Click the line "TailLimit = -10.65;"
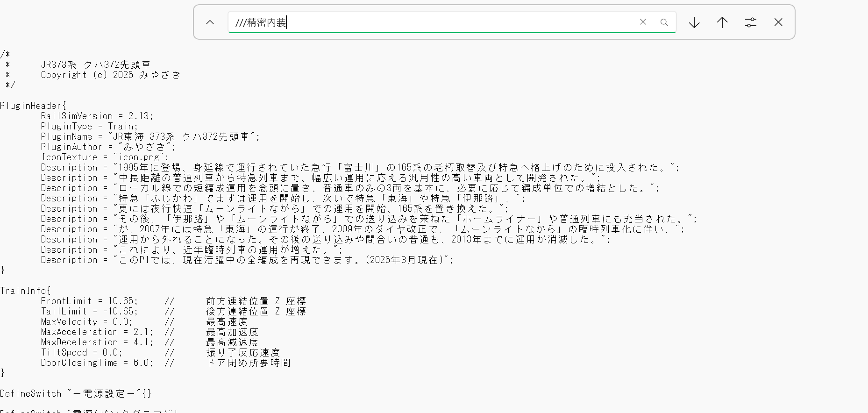Screen dimensions: 868x413 coord(89,311)
